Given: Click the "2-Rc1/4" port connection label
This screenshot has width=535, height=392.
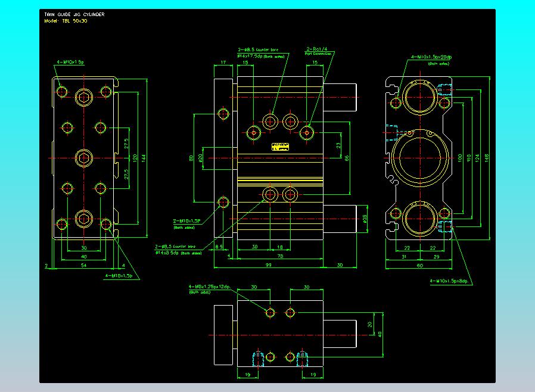Looking at the screenshot, I should pos(318,49).
